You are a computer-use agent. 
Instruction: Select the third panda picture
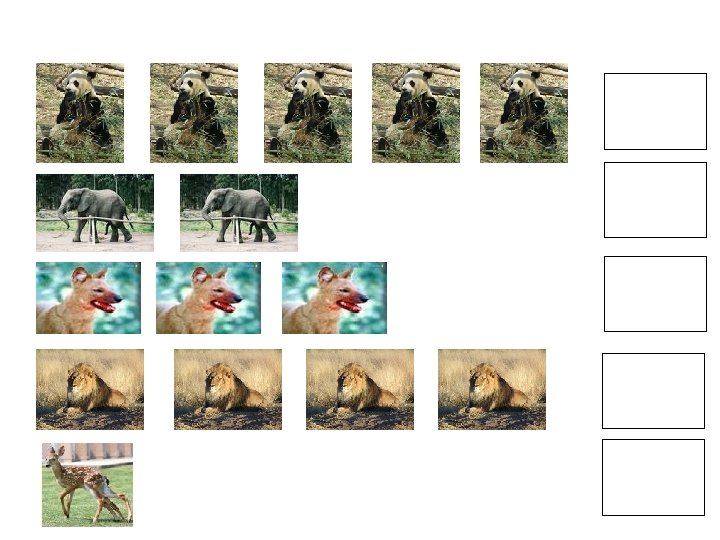pos(308,113)
